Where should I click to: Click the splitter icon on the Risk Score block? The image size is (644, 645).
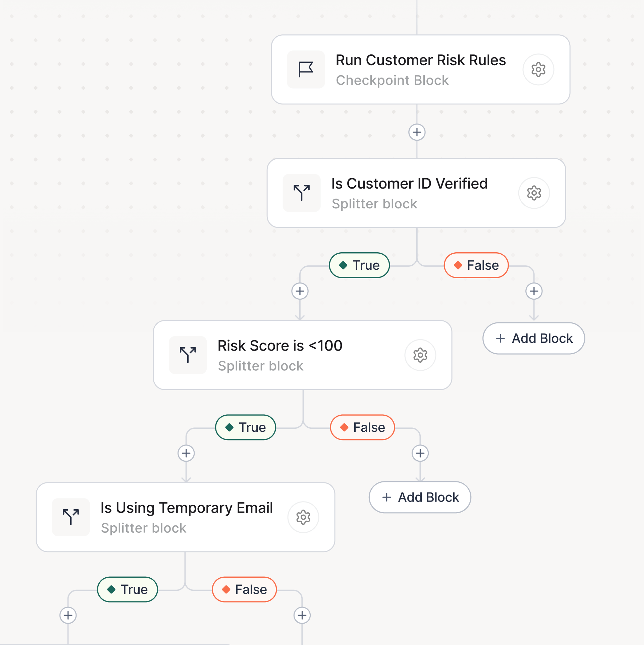point(188,355)
